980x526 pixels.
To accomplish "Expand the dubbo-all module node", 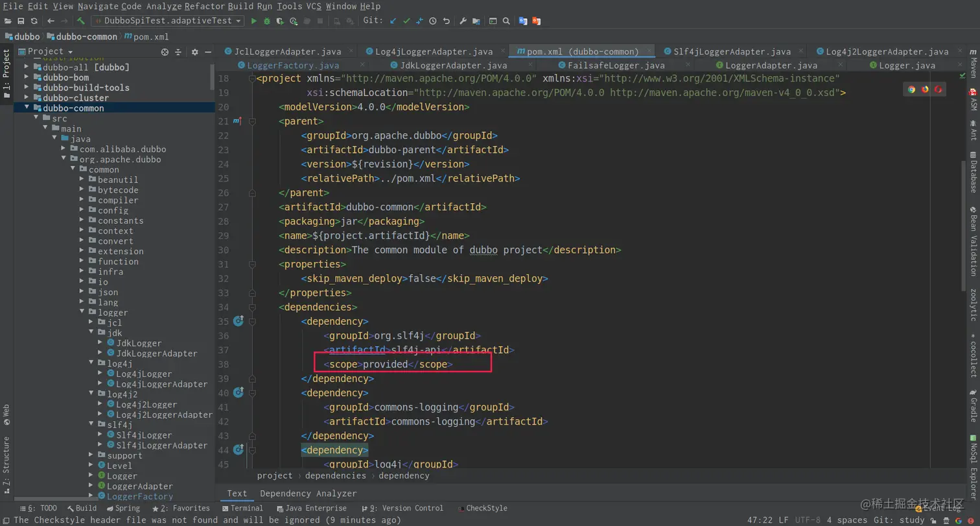I will pyautogui.click(x=27, y=67).
